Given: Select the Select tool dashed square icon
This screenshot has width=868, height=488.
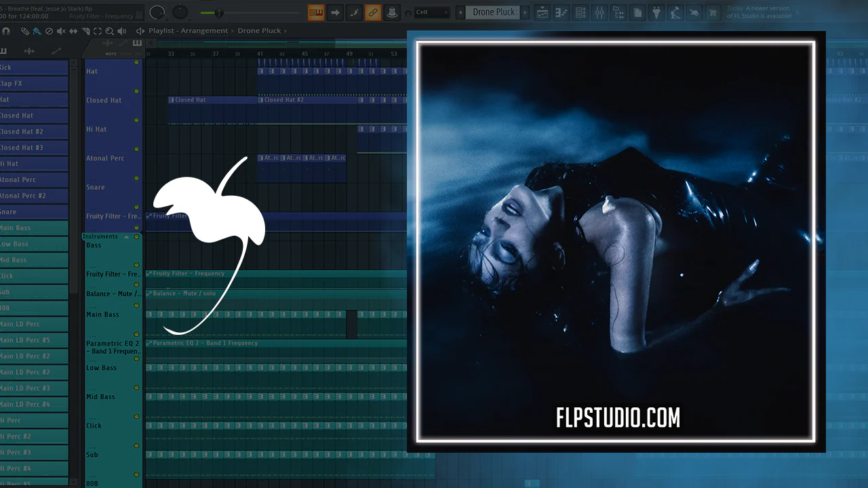Looking at the screenshot, I should pyautogui.click(x=98, y=31).
